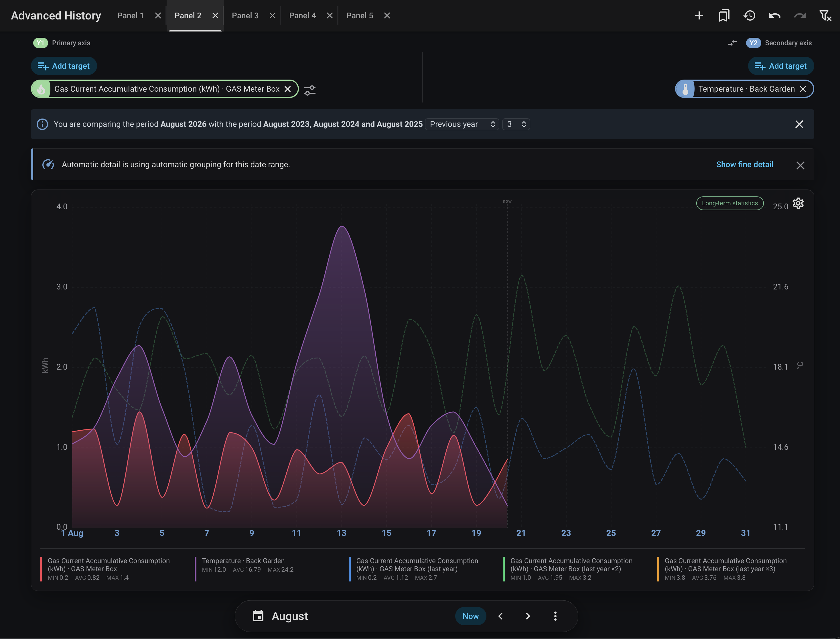Image resolution: width=840 pixels, height=639 pixels.
Task: Switch to the Panel 5 tab
Action: [x=360, y=15]
